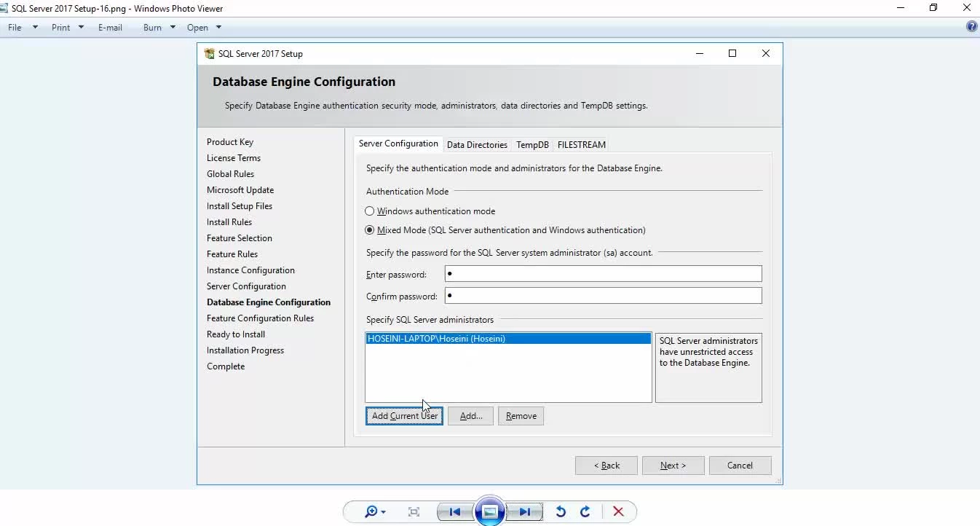Click the E-mail menu item
This screenshot has height=526, width=980.
pyautogui.click(x=110, y=27)
